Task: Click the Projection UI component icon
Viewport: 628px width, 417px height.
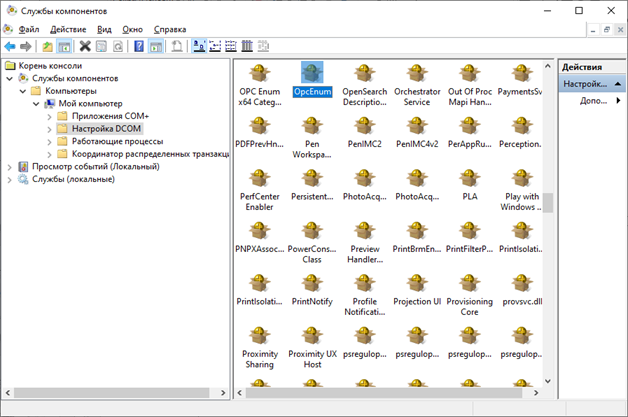Action: (x=417, y=284)
